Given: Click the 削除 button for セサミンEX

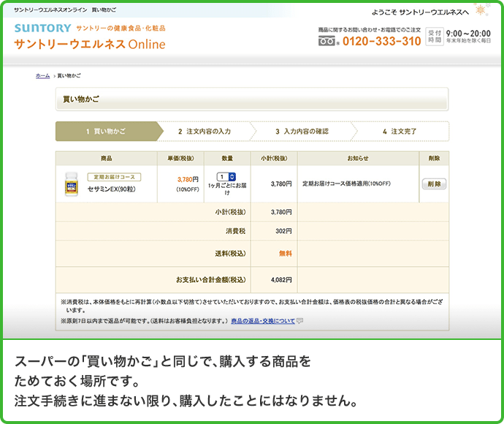Looking at the screenshot, I should pyautogui.click(x=434, y=184).
